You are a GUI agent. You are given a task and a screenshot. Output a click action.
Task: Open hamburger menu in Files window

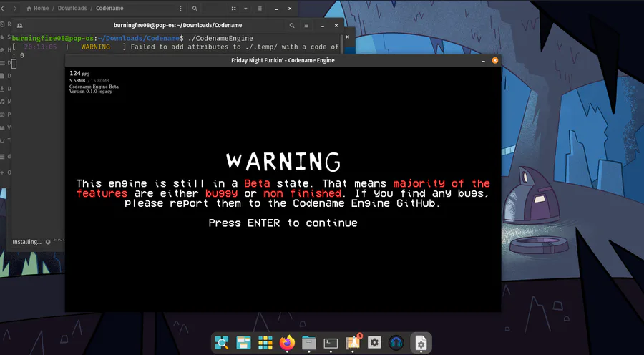tap(260, 8)
